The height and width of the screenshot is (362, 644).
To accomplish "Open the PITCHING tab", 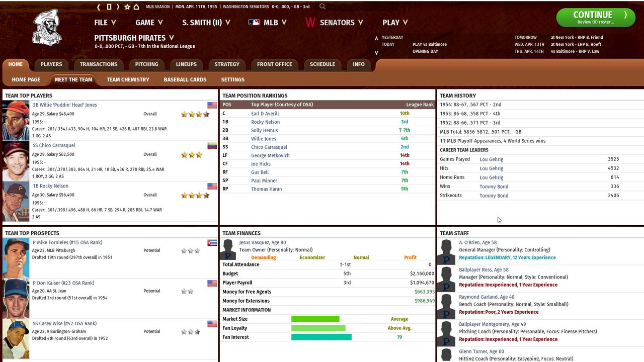I will click(146, 64).
